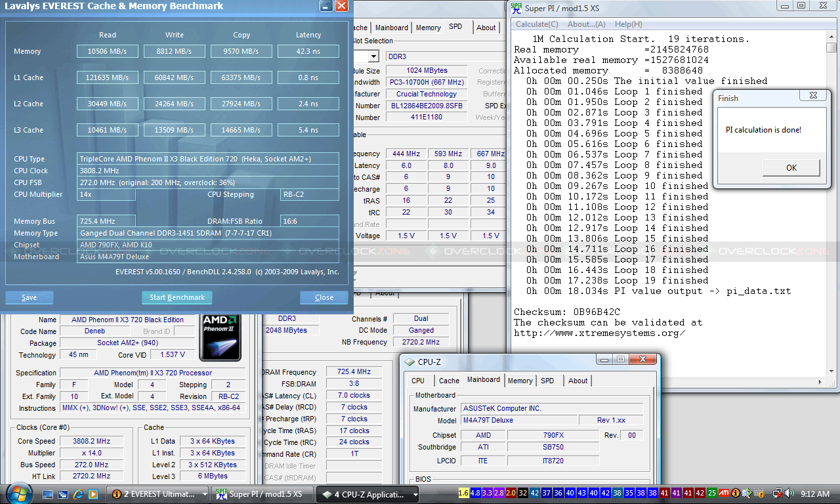This screenshot has height=504, width=840.
Task: Click the CPU Multiplier field 14x in EVEREST
Action: (106, 195)
